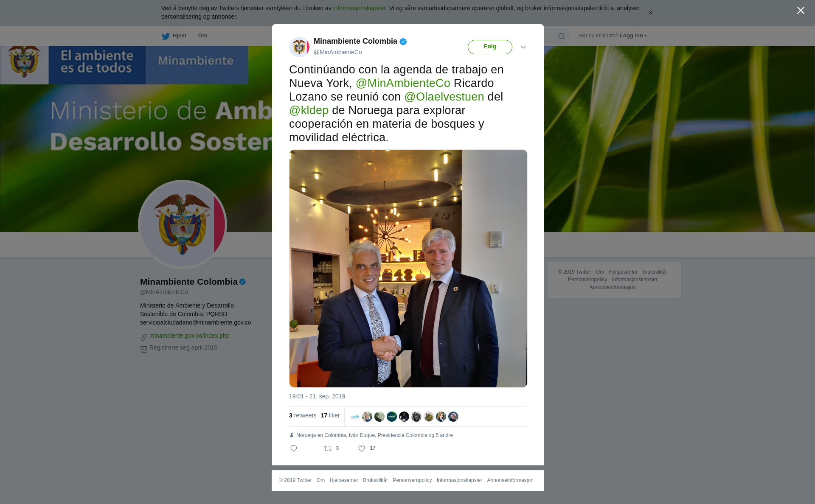The height and width of the screenshot is (504, 815).
Task: Expand the tweet options chevron
Action: click(523, 47)
